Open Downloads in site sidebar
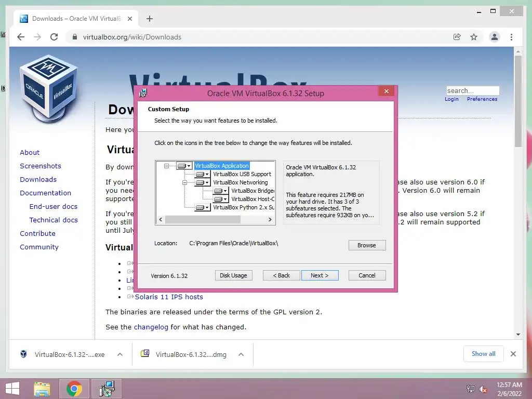The image size is (532, 399). 38,179
